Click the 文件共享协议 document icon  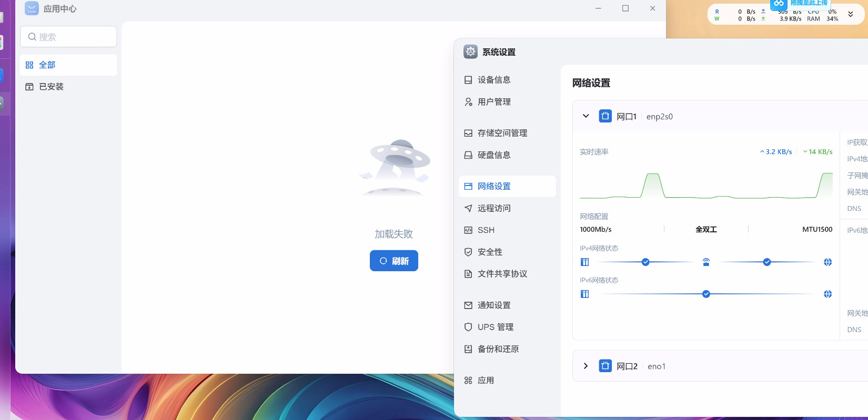468,274
